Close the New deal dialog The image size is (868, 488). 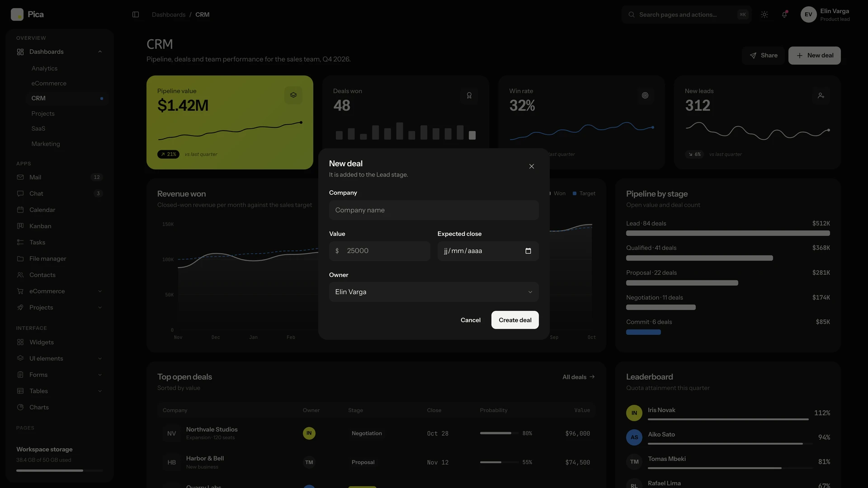click(532, 166)
